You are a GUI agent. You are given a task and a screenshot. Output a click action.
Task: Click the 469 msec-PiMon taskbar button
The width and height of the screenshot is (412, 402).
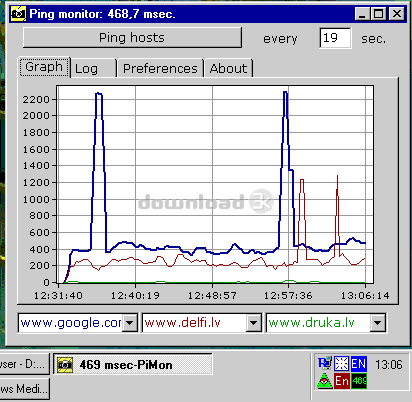(x=133, y=365)
